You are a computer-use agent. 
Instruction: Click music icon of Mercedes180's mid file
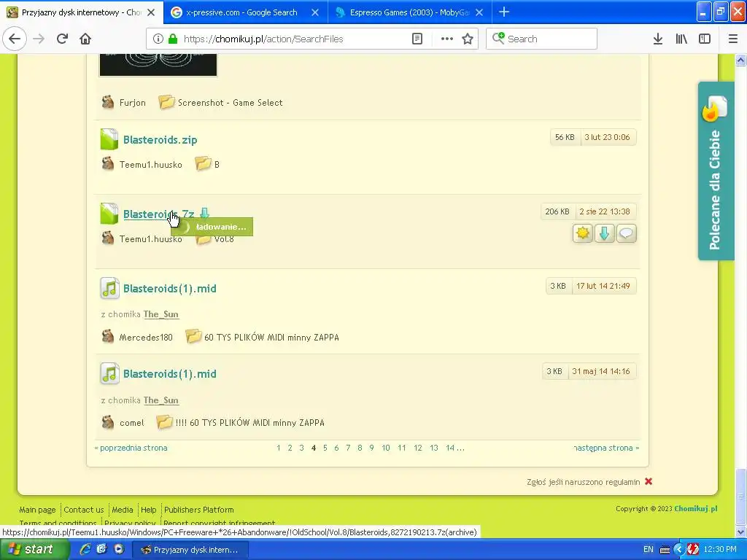tap(109, 288)
